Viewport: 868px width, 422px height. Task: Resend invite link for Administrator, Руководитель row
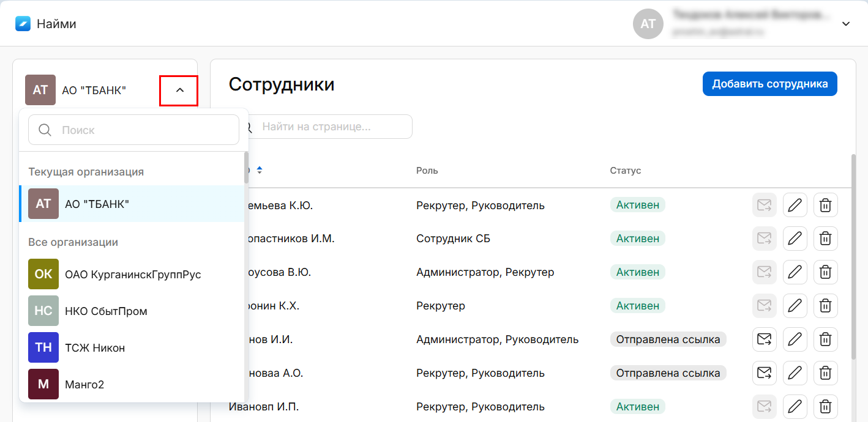click(x=764, y=339)
